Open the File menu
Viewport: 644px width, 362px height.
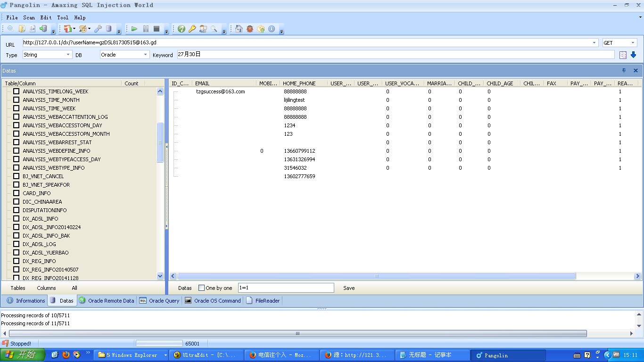[12, 17]
